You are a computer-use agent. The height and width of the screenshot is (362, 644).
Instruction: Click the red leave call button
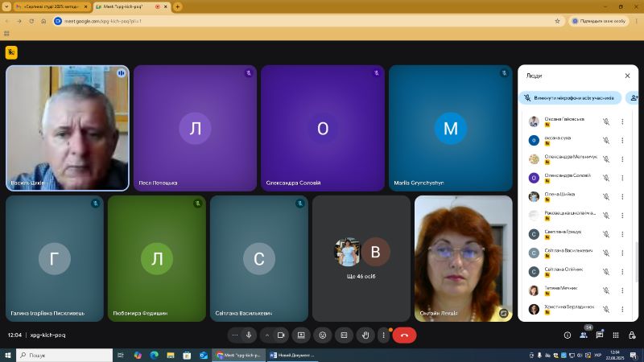coord(404,335)
